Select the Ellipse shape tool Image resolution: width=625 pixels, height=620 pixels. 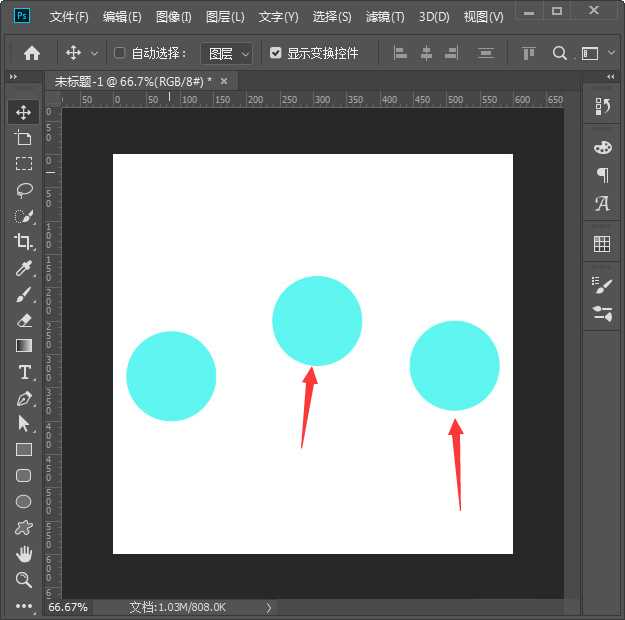point(24,502)
